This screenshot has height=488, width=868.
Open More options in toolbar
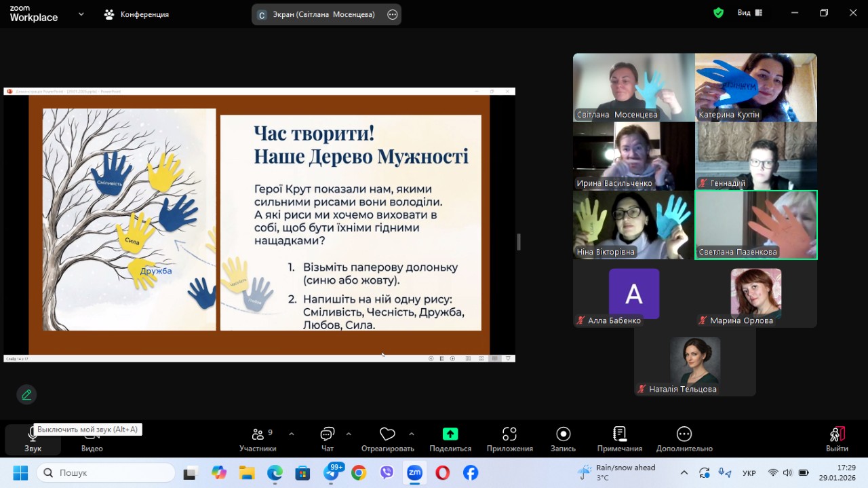[x=684, y=439]
